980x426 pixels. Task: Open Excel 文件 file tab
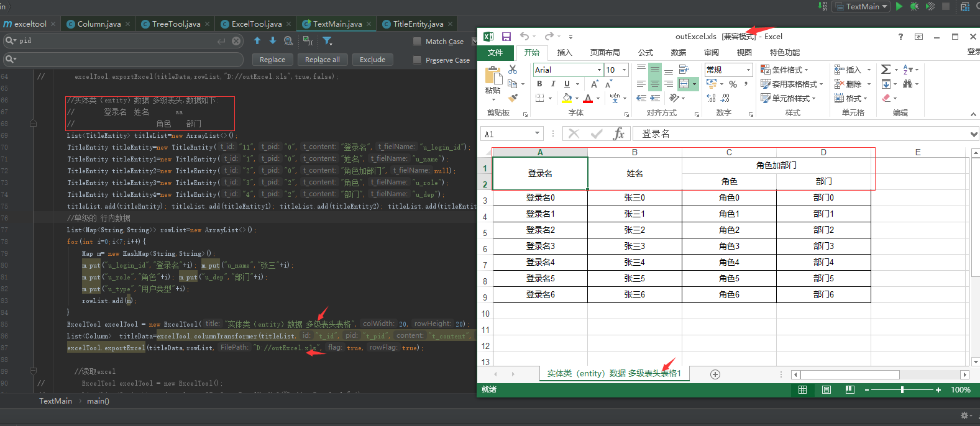tap(495, 53)
